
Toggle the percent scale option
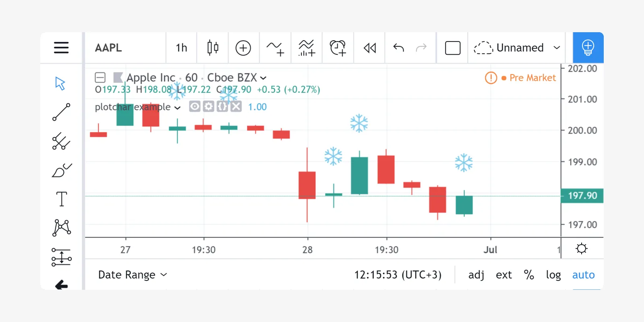529,275
